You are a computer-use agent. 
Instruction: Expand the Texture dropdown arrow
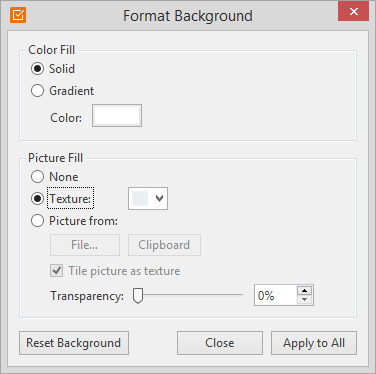click(x=159, y=198)
